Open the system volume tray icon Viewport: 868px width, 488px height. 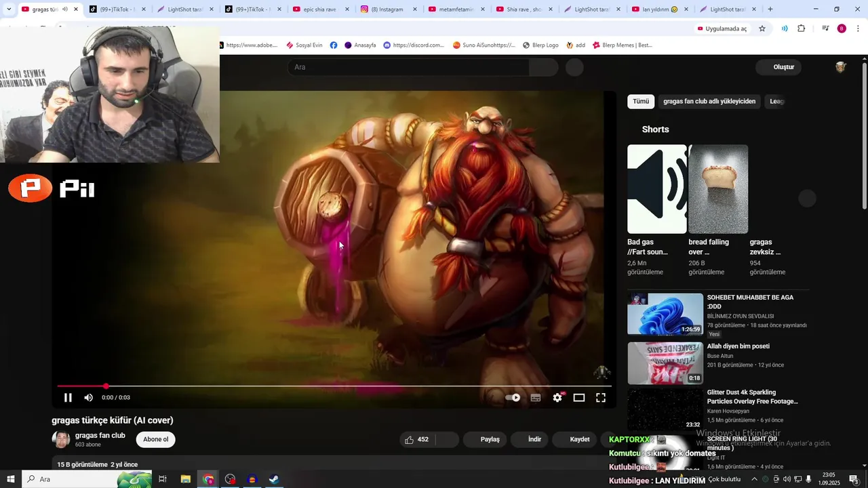(x=787, y=479)
